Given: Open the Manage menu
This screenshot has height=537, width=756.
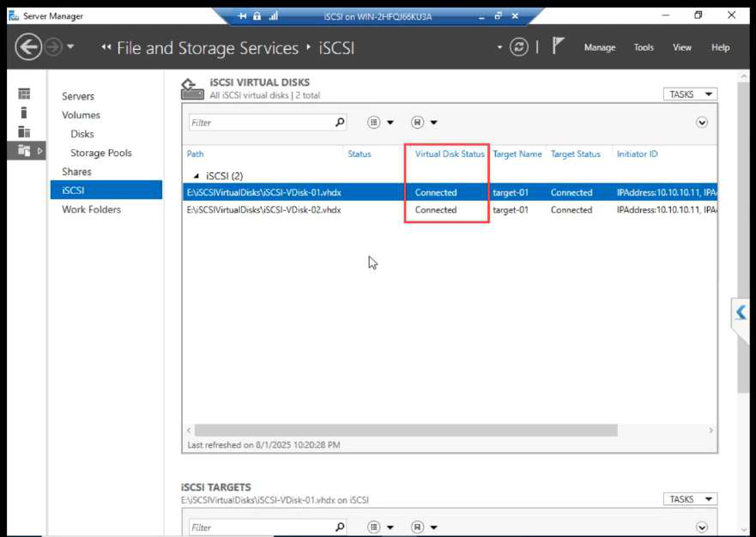Looking at the screenshot, I should pos(600,47).
